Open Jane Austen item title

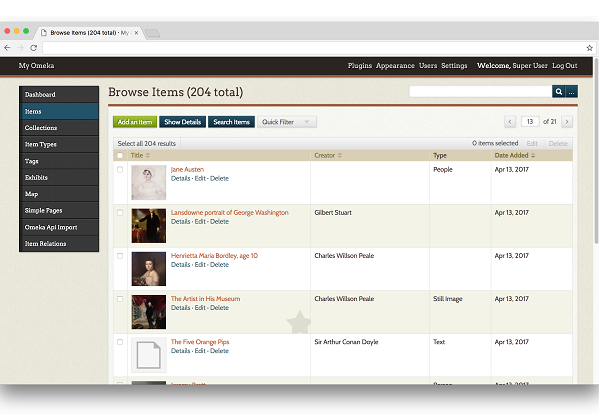pos(187,169)
